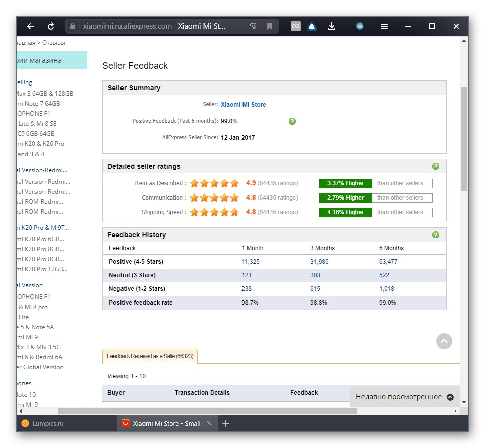
Task: Open 6 Months neutral count 522
Action: coord(384,275)
